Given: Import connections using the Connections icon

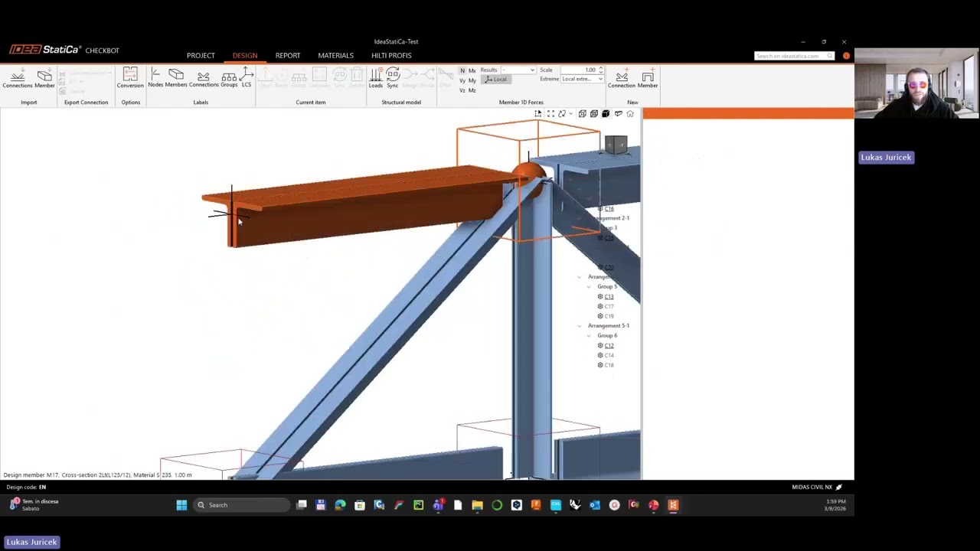Looking at the screenshot, I should point(17,78).
